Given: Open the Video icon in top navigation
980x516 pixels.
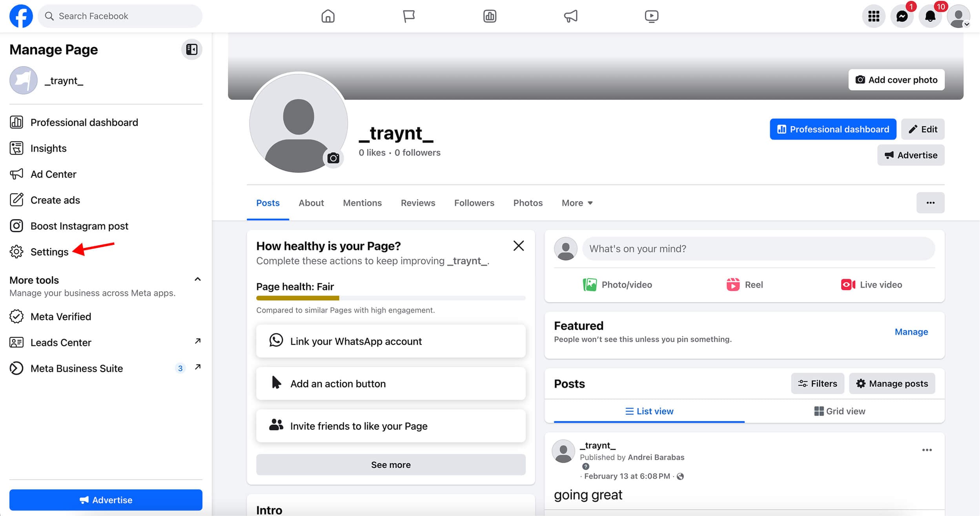Looking at the screenshot, I should tap(651, 16).
